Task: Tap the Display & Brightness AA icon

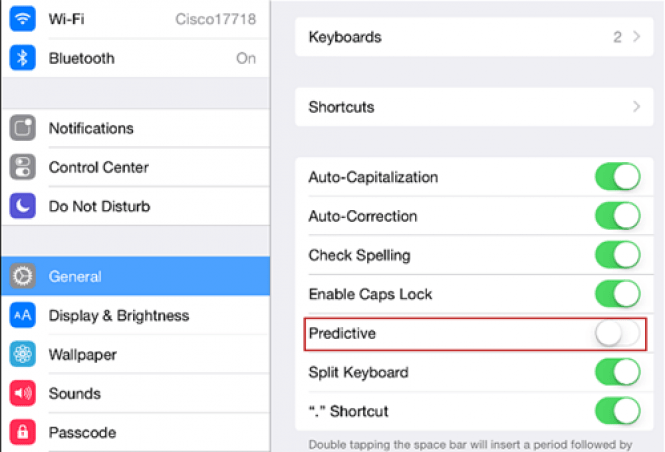Action: (22, 315)
